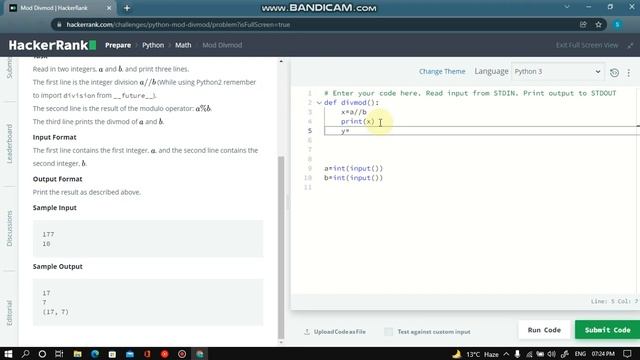Open Microsoft Edge from taskbar
This screenshot has height=360, width=640.
[95, 354]
